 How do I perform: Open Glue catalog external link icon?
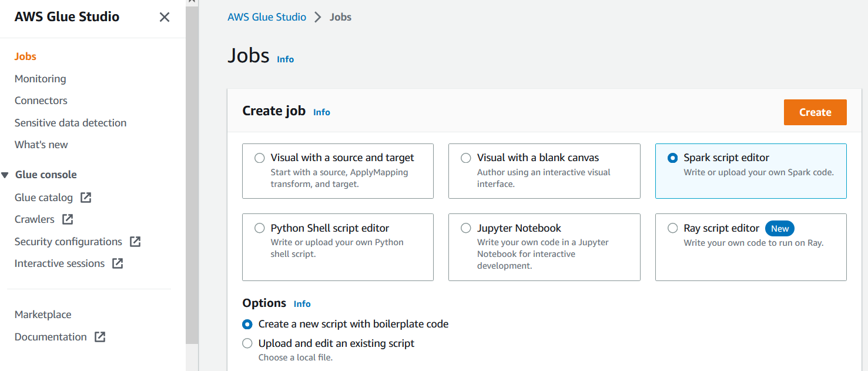coord(86,198)
